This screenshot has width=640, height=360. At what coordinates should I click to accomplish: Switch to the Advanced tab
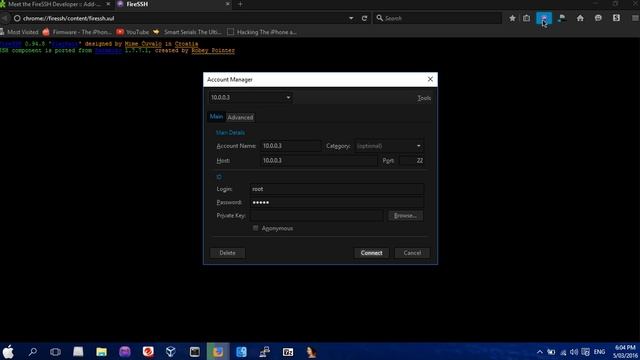click(x=240, y=117)
